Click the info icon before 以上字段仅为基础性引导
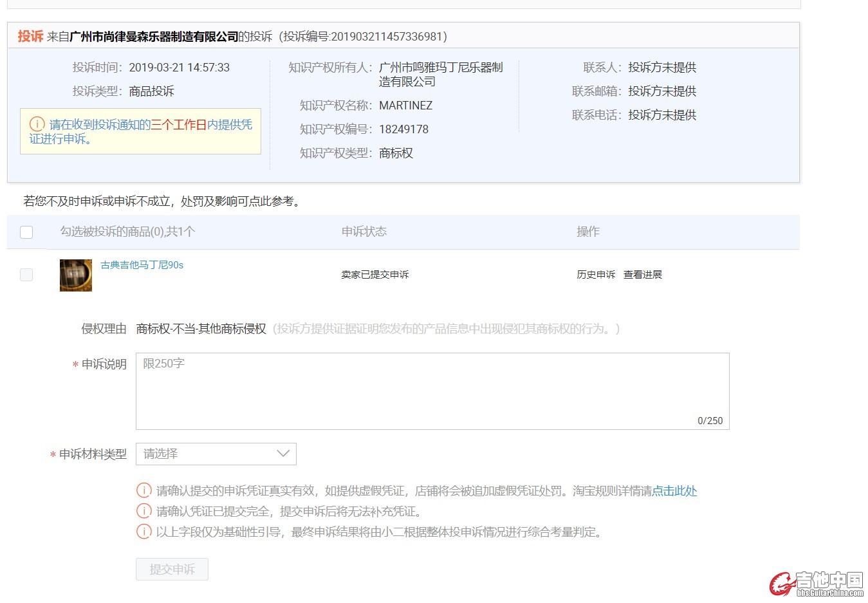The height and width of the screenshot is (603, 868). pos(143,532)
